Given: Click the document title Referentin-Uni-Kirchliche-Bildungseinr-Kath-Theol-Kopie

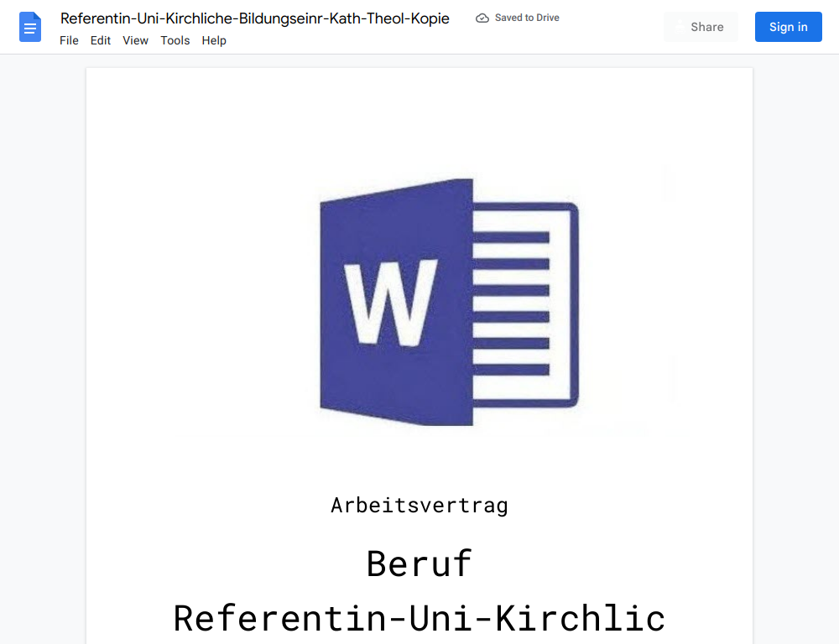Looking at the screenshot, I should pos(255,18).
